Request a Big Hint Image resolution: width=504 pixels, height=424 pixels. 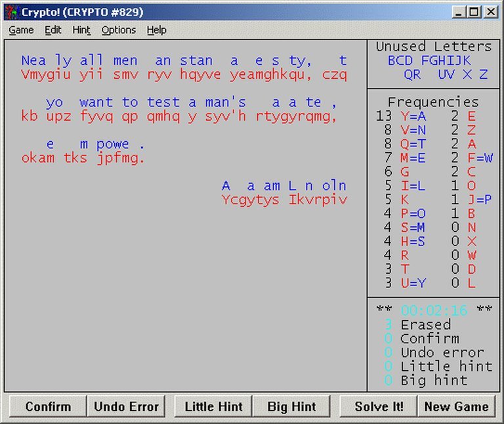click(291, 406)
